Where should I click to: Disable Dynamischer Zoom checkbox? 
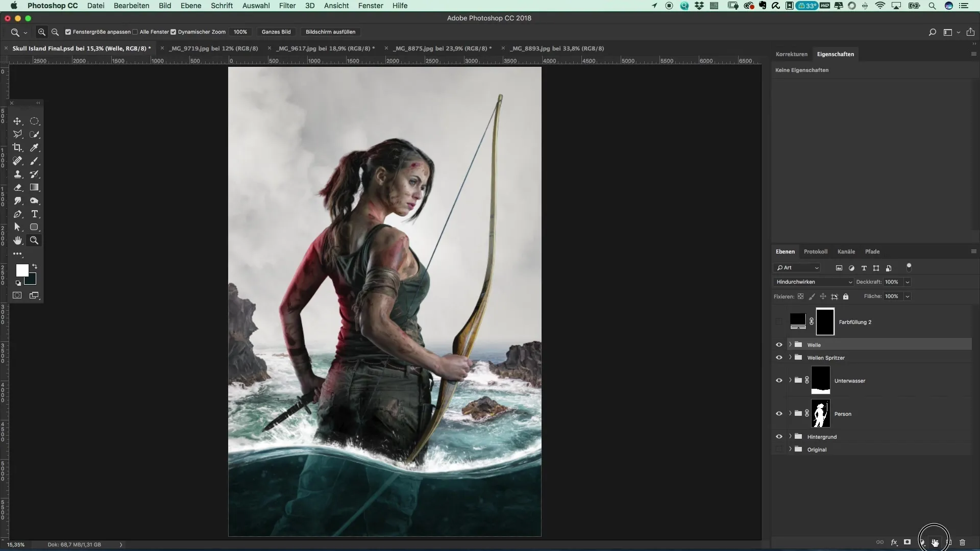(173, 32)
